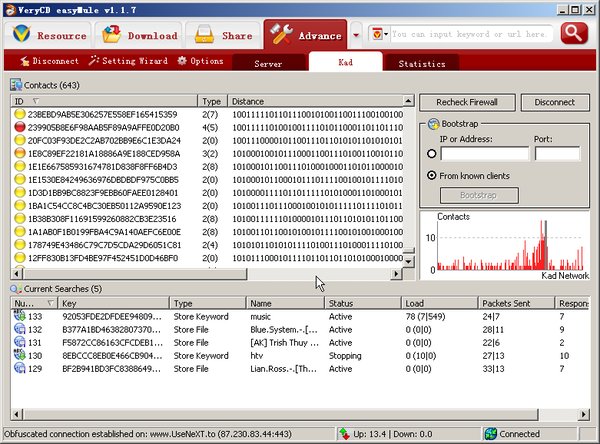Click the contacts list scroll-down arrow
The height and width of the screenshot is (444, 600).
coord(409,262)
